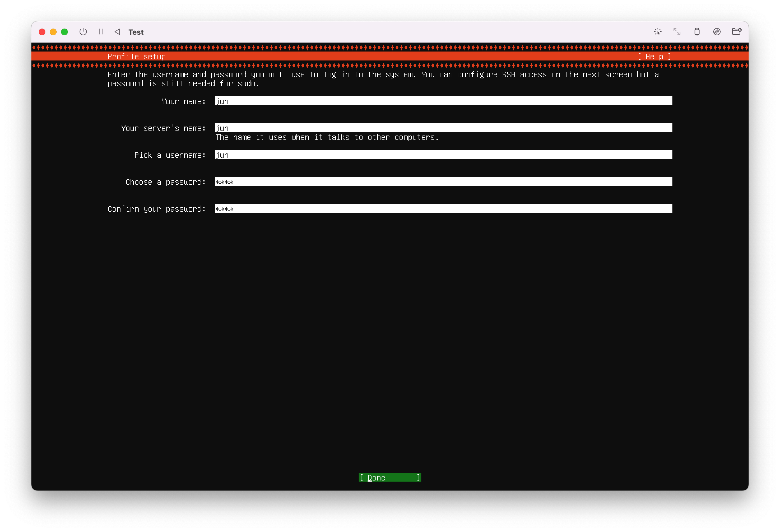Focus the Your name field
This screenshot has width=780, height=532.
[443, 101]
